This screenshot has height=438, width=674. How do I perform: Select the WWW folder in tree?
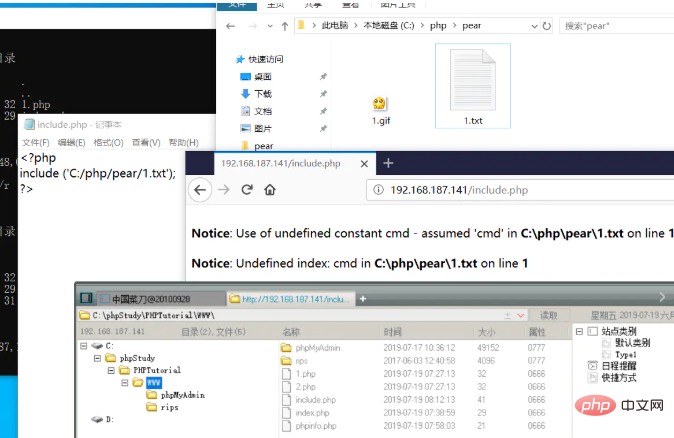coord(154,383)
